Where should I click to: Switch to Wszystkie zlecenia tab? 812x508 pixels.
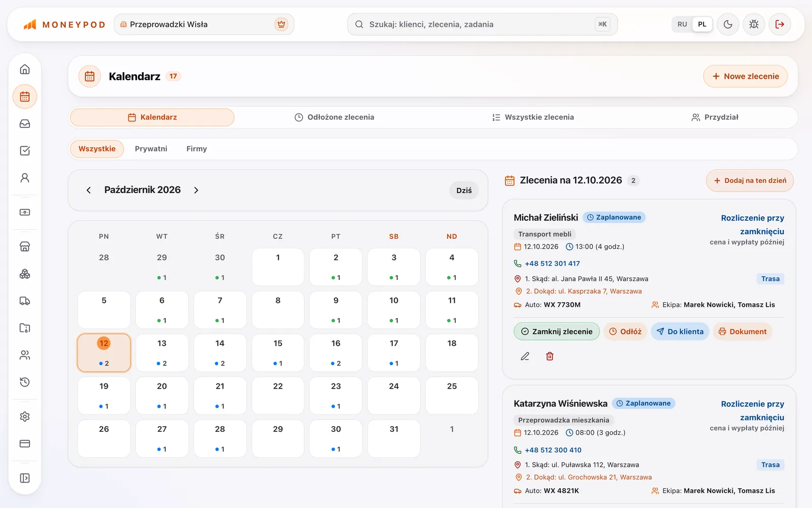tap(533, 117)
